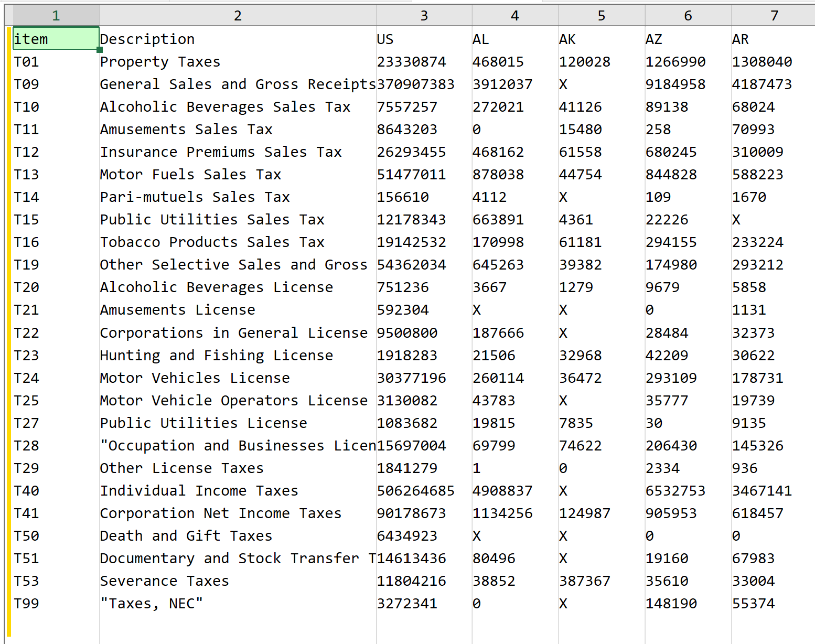Select column 5 header

(602, 16)
